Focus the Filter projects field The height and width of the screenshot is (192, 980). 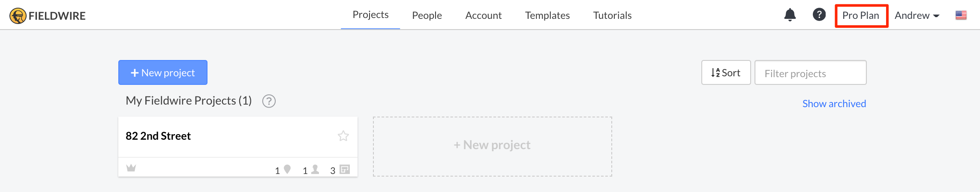tap(810, 73)
